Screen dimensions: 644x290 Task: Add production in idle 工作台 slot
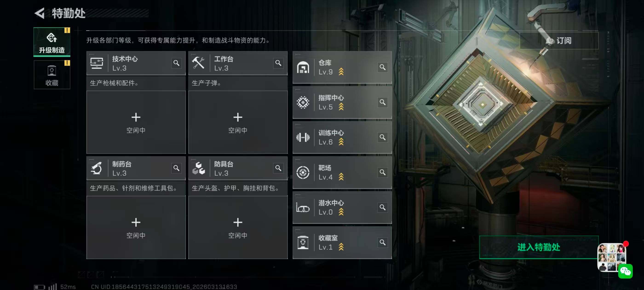pyautogui.click(x=238, y=122)
